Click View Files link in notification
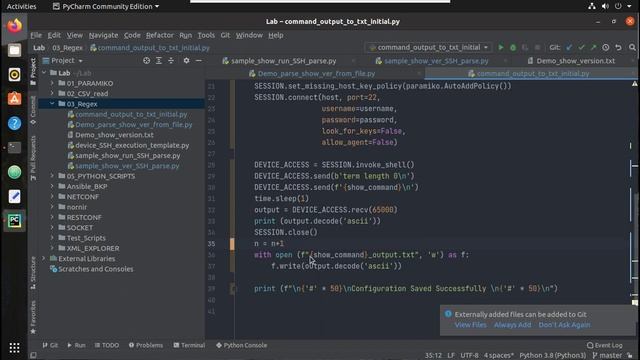This screenshot has width=640, height=360. coord(470,325)
